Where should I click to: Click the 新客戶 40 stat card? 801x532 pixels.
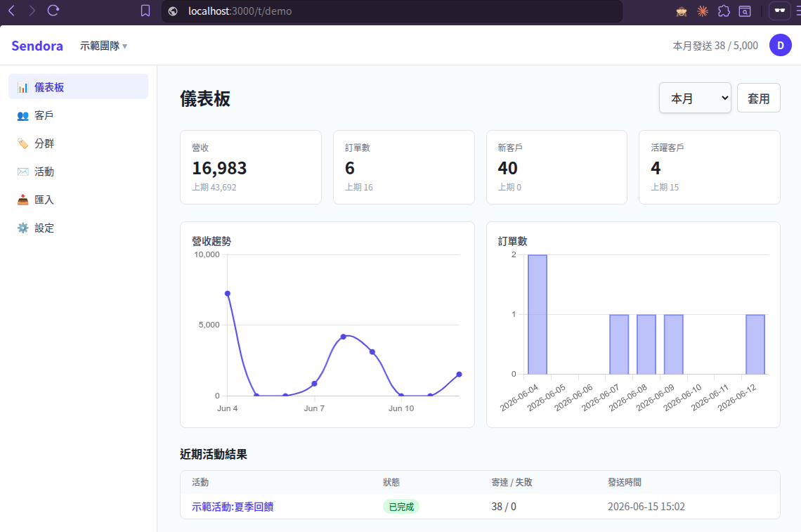[556, 167]
